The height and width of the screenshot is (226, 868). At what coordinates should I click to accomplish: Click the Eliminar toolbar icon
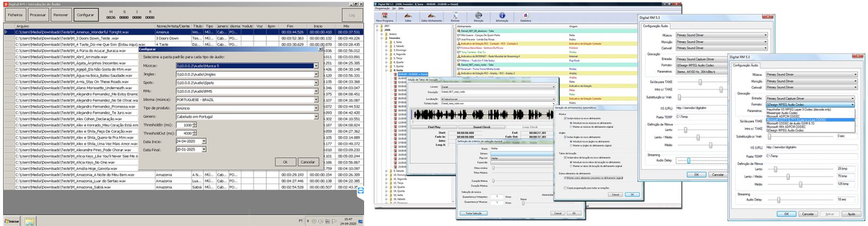pos(455,16)
